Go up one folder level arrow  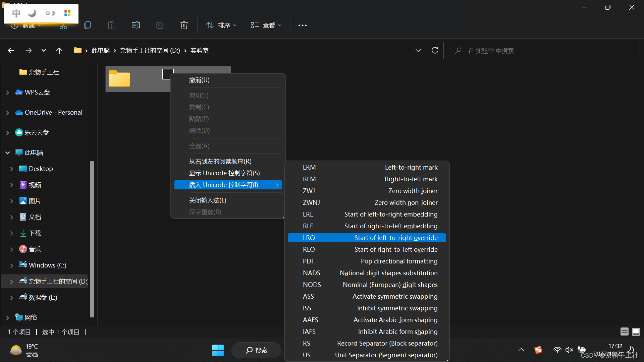click(59, 51)
